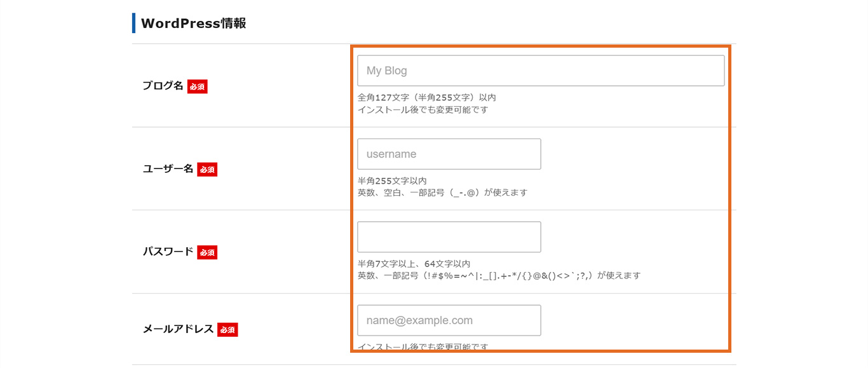Viewport: 868px width, 368px height.
Task: Click the 必須 badge beside ユーザー名
Action: tap(207, 170)
